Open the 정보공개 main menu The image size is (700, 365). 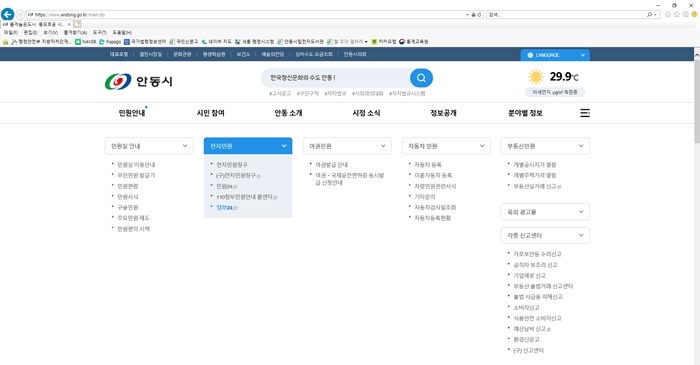(443, 113)
